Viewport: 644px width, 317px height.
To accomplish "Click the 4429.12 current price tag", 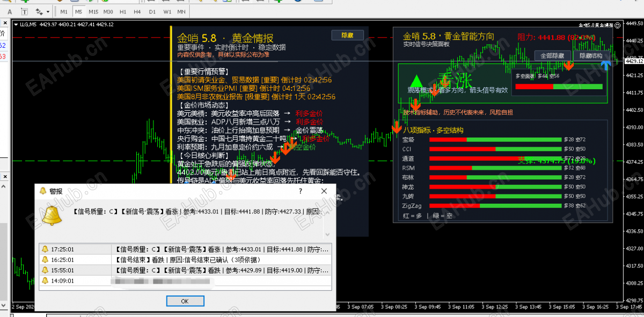I will tap(634, 61).
